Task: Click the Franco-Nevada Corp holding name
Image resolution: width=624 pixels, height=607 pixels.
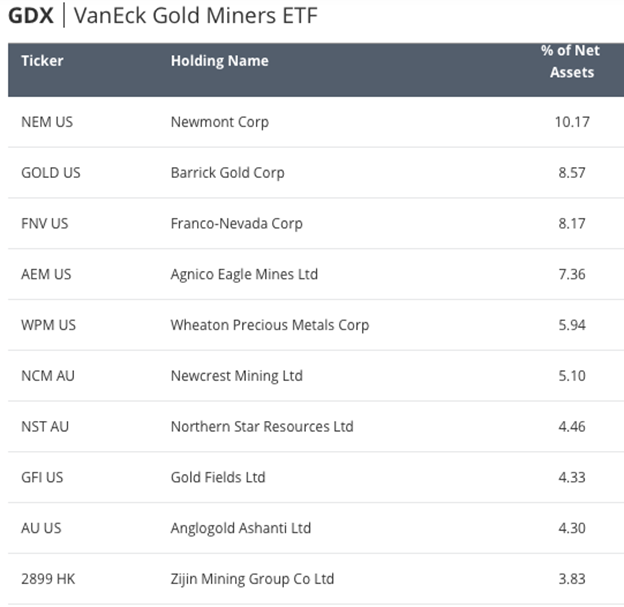Action: coord(236,224)
